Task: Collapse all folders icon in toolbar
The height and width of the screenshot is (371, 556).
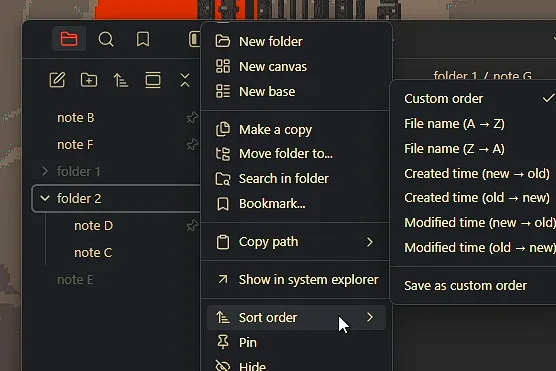Action: point(185,80)
